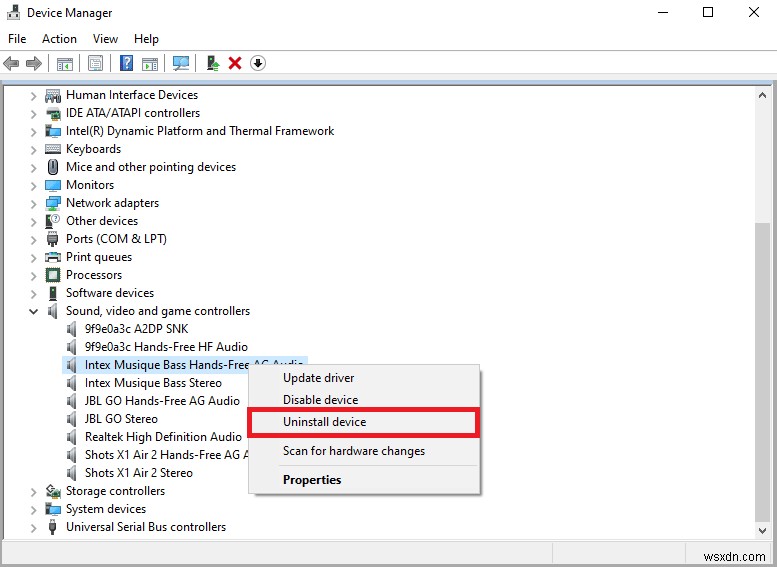Select Intex Musique Bass Stereo device
The width and height of the screenshot is (777, 567).
point(153,383)
